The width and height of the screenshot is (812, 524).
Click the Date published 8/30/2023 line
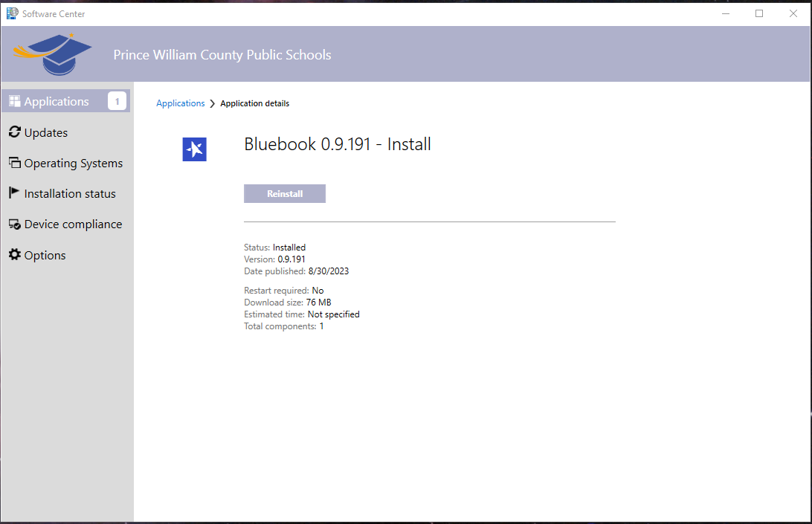click(296, 271)
